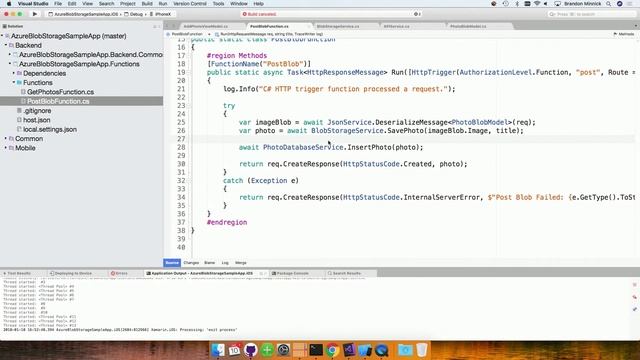
Task: Click Brandon Minnick user name in menu bar
Action: (x=583, y=4)
